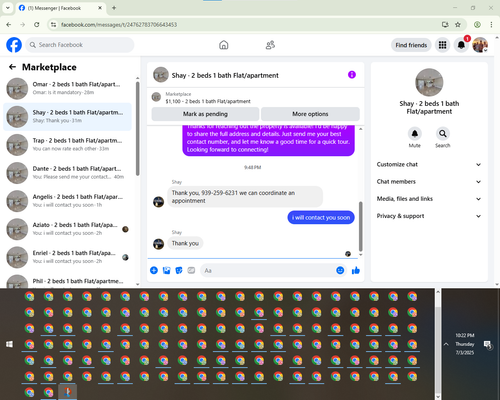Click Mark as pending button
The height and width of the screenshot is (400, 500).
[x=205, y=114]
